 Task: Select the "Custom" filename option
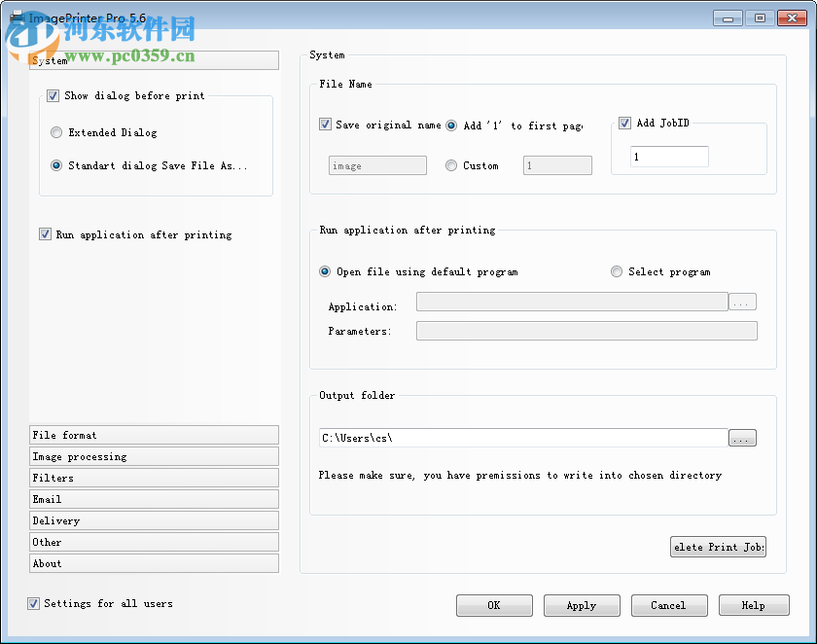tap(450, 164)
